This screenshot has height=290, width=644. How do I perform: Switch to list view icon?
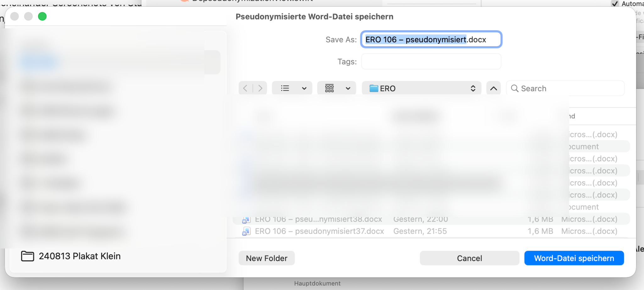[x=285, y=88]
